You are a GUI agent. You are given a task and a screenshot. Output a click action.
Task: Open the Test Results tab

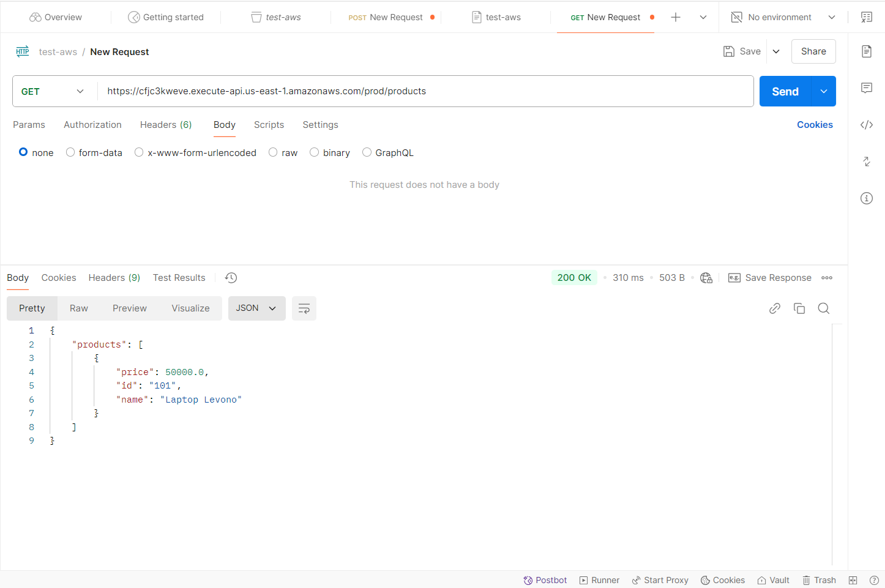179,278
